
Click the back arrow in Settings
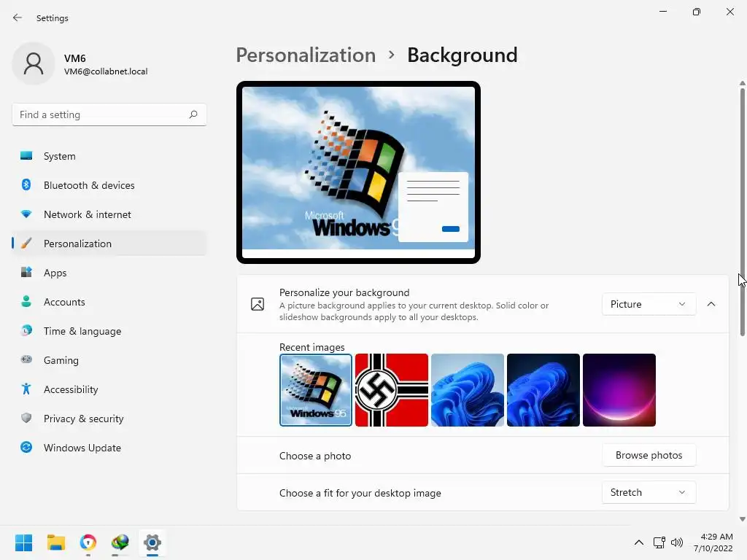click(18, 17)
